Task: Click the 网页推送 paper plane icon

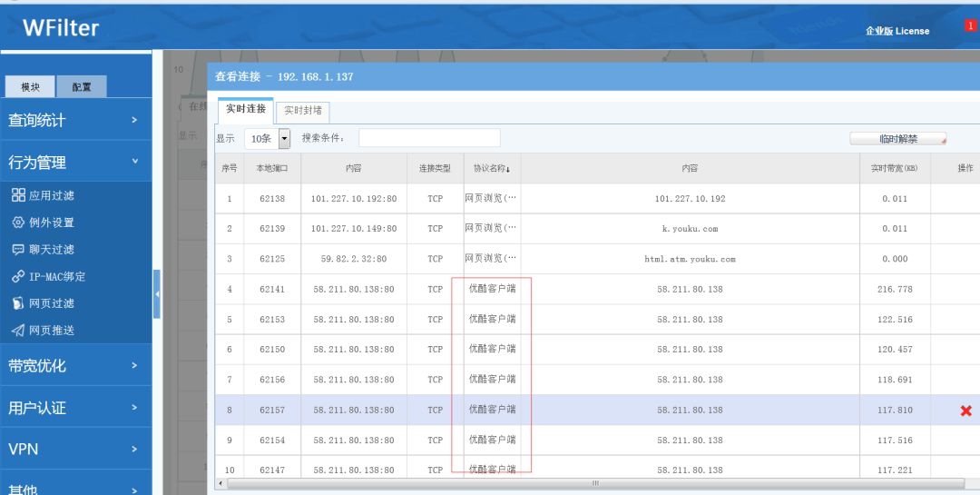Action: 18,331
